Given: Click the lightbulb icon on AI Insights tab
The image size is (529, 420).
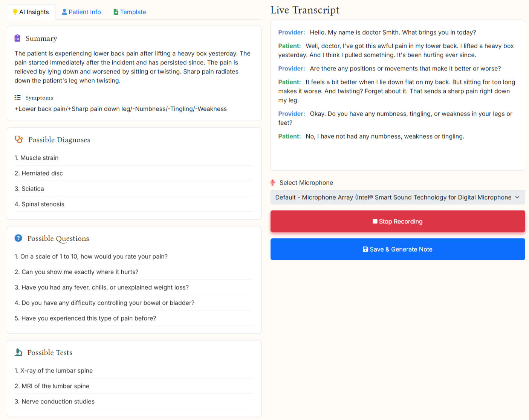Looking at the screenshot, I should tap(15, 12).
